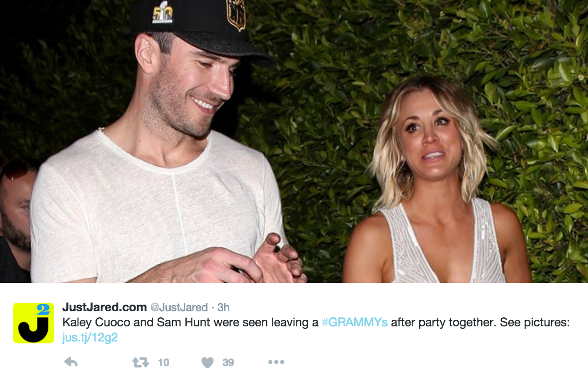View the like count of 39
The height and width of the screenshot is (385, 588).
click(x=228, y=362)
